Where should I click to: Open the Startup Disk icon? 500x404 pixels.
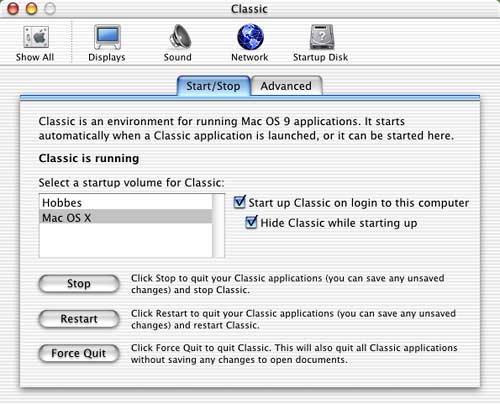[321, 37]
